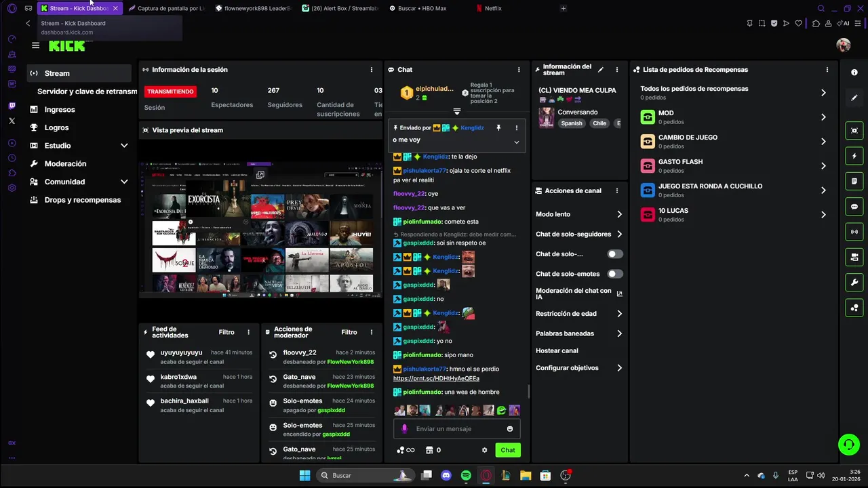
Task: Click the broadcast signal icon in right toolbar
Action: tap(854, 232)
